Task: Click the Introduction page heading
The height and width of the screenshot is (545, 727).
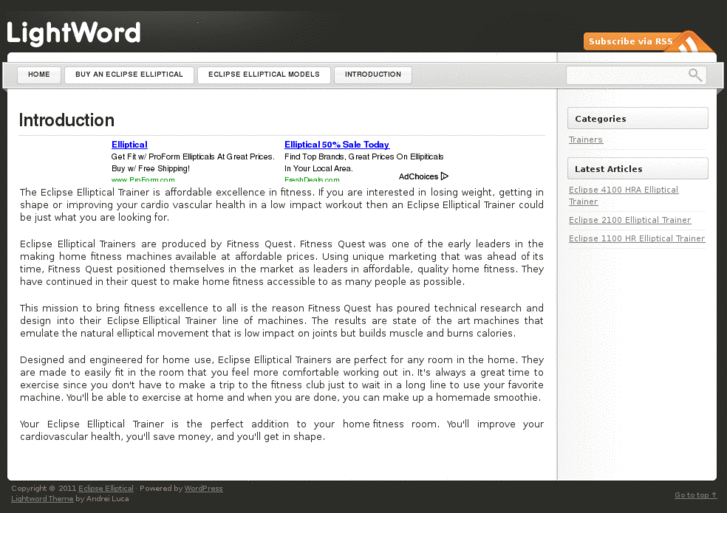Action: click(x=66, y=120)
